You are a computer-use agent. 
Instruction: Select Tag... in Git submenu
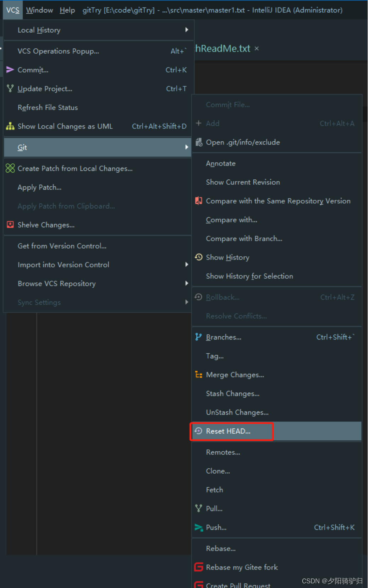pyautogui.click(x=277, y=356)
